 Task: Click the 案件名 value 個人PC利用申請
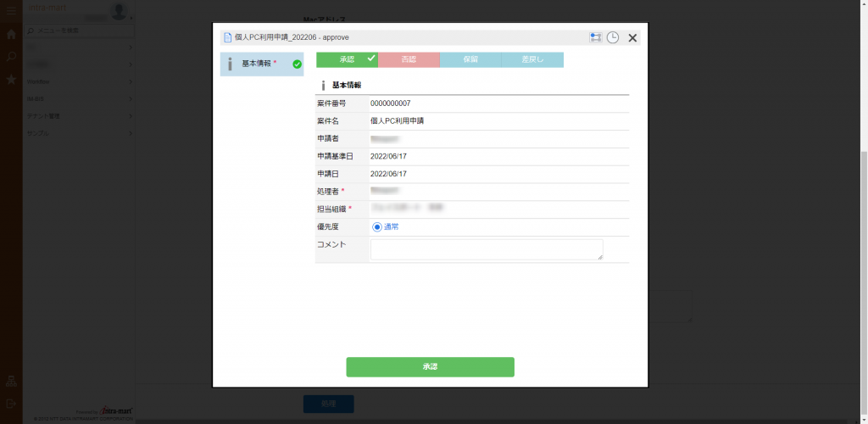click(397, 121)
